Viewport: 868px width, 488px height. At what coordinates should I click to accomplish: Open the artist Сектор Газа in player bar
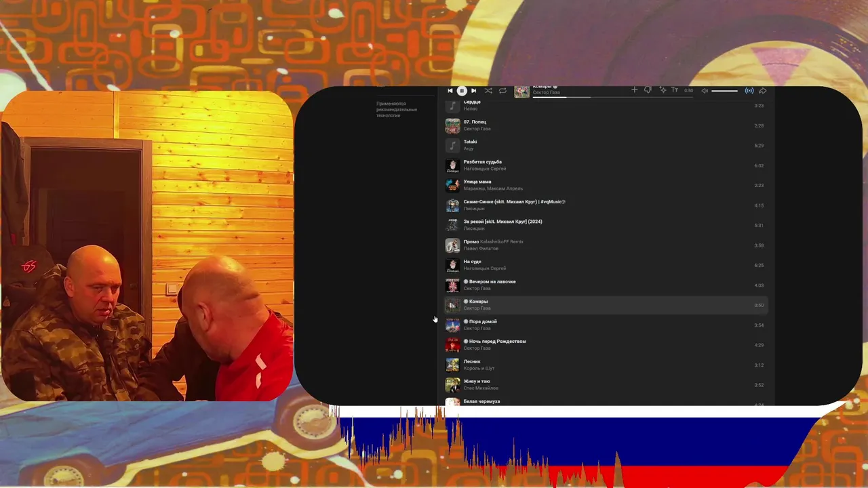coord(547,93)
